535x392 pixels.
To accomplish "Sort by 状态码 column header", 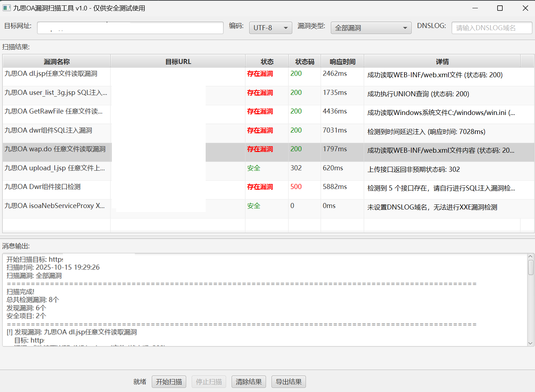I will point(305,61).
